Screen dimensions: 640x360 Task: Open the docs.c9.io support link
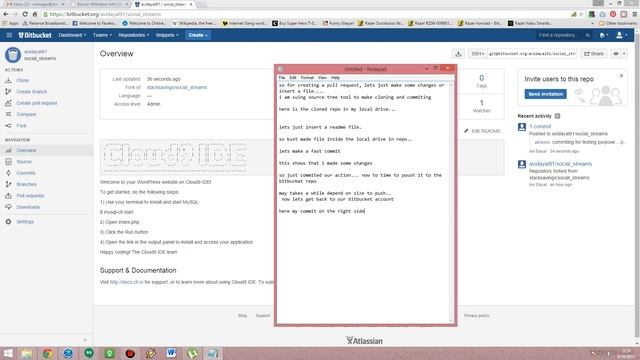point(127,282)
